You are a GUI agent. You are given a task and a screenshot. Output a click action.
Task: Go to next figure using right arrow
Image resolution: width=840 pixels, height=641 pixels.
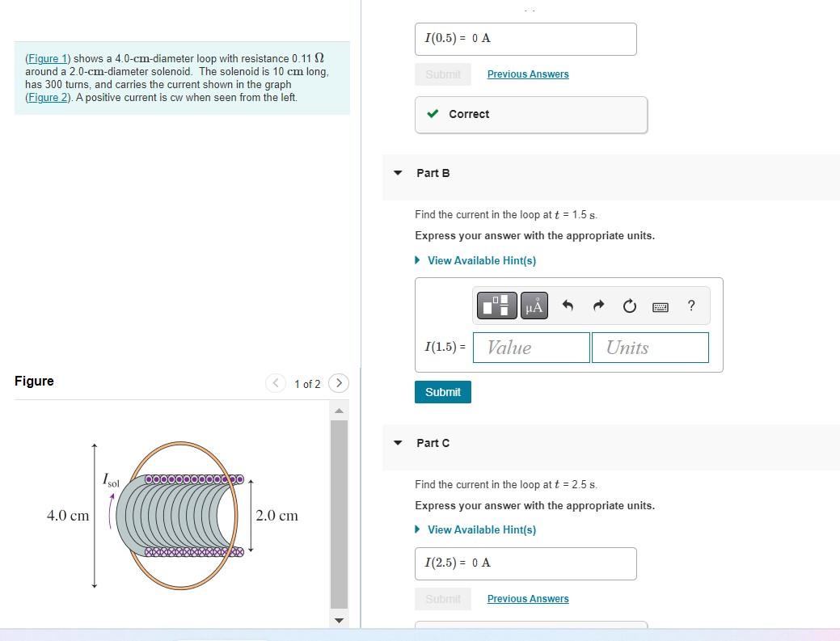coord(339,383)
